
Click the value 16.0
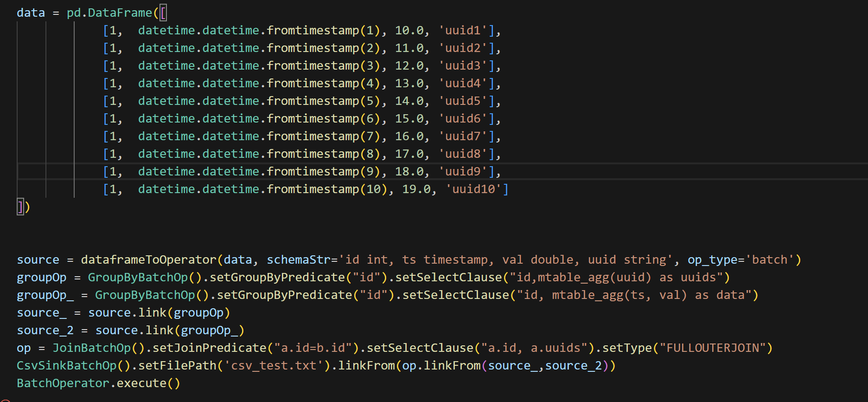coord(409,136)
